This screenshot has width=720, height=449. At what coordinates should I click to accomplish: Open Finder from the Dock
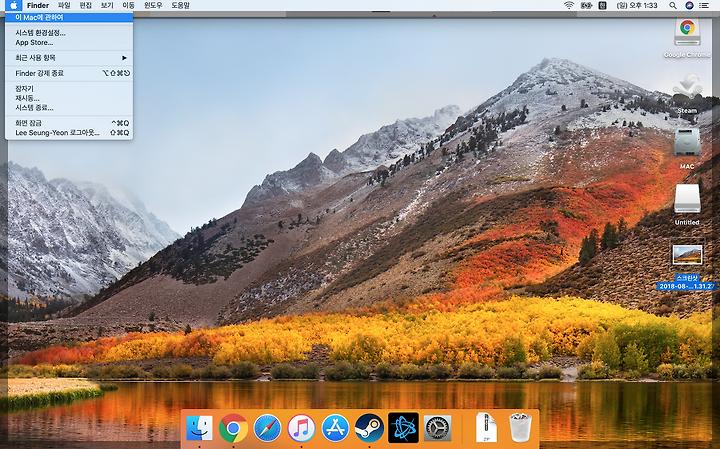199,428
